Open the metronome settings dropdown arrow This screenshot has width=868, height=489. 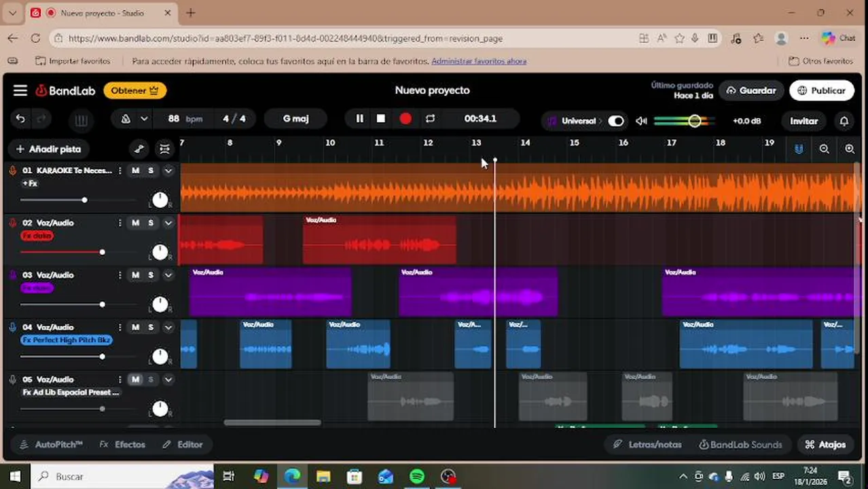[x=144, y=119]
